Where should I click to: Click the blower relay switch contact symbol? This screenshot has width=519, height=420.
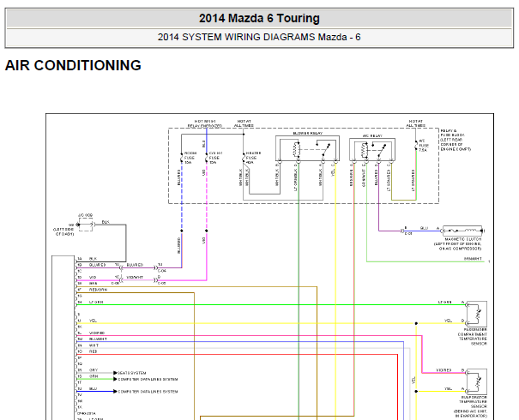point(323,148)
